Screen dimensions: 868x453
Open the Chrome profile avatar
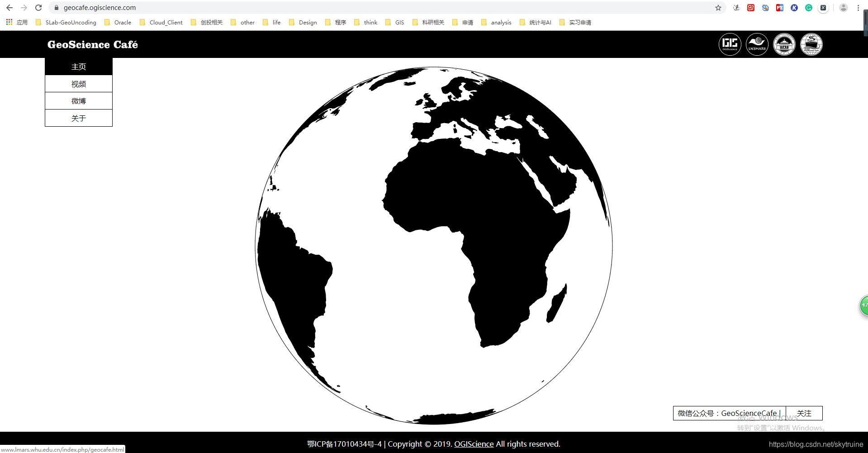click(844, 8)
